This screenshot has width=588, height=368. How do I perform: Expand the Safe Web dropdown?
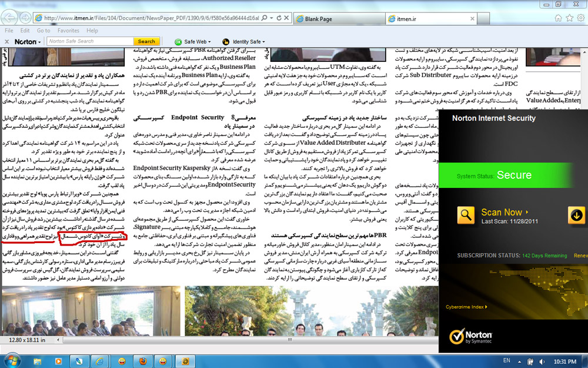pos(209,42)
